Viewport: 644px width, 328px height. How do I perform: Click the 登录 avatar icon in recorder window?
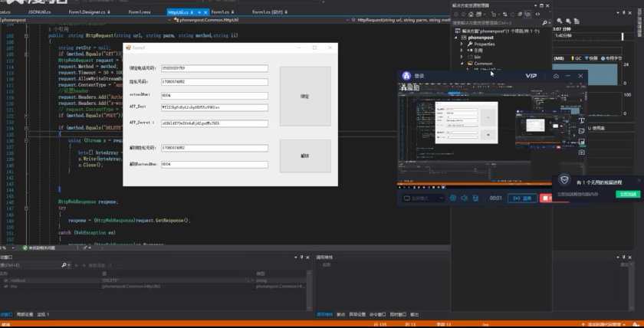tap(406, 76)
